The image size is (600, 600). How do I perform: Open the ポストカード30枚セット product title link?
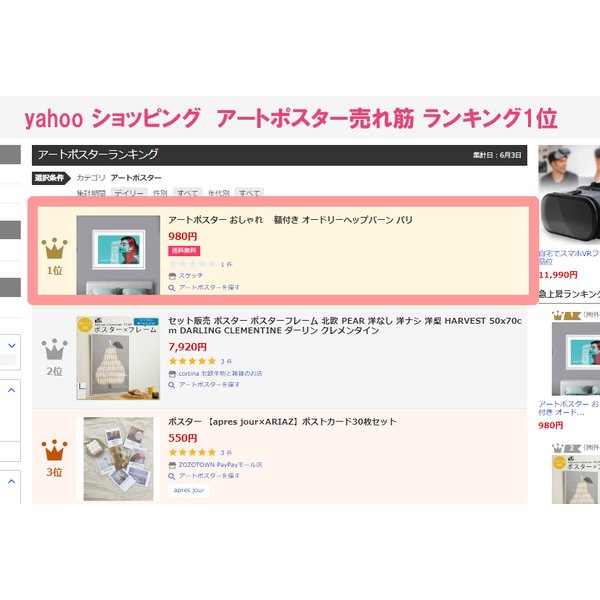(282, 422)
